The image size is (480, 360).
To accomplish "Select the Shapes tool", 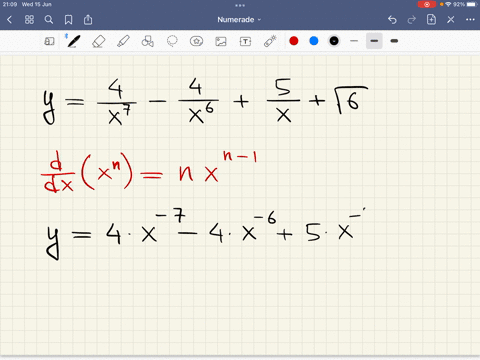I will [x=148, y=41].
